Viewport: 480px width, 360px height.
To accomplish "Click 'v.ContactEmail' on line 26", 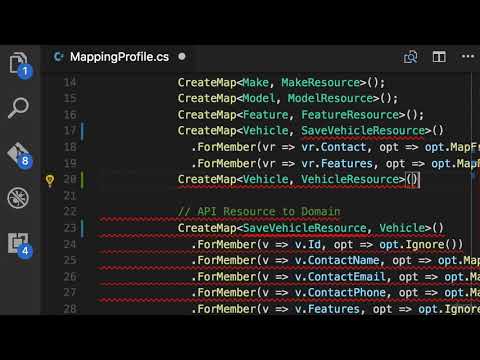I will point(340,277).
